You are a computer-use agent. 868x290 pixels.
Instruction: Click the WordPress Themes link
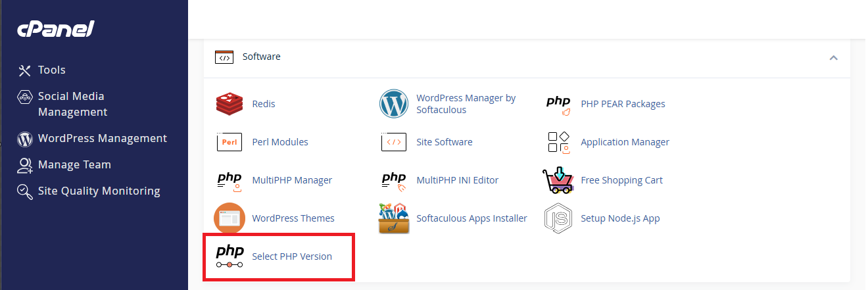click(293, 218)
